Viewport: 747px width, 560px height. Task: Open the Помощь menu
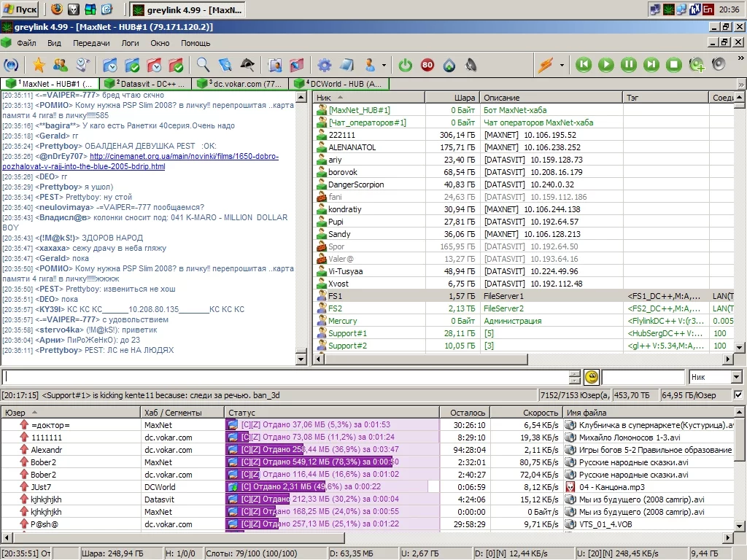coord(196,43)
